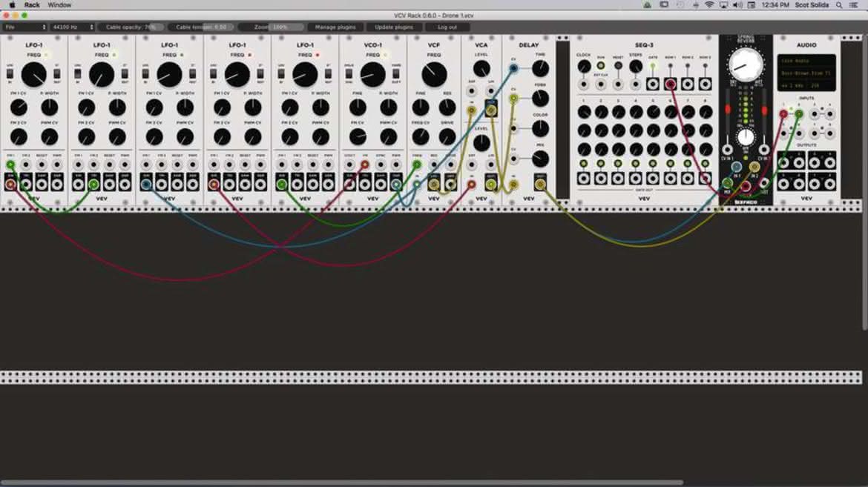Click the Wi-Fi status icon
The image size is (868, 487).
[709, 5]
